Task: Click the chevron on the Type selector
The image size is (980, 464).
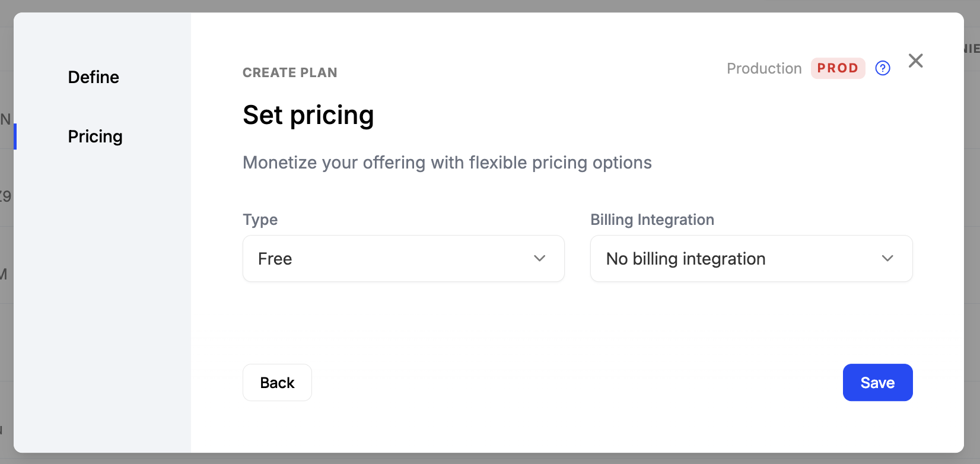Action: click(x=539, y=258)
